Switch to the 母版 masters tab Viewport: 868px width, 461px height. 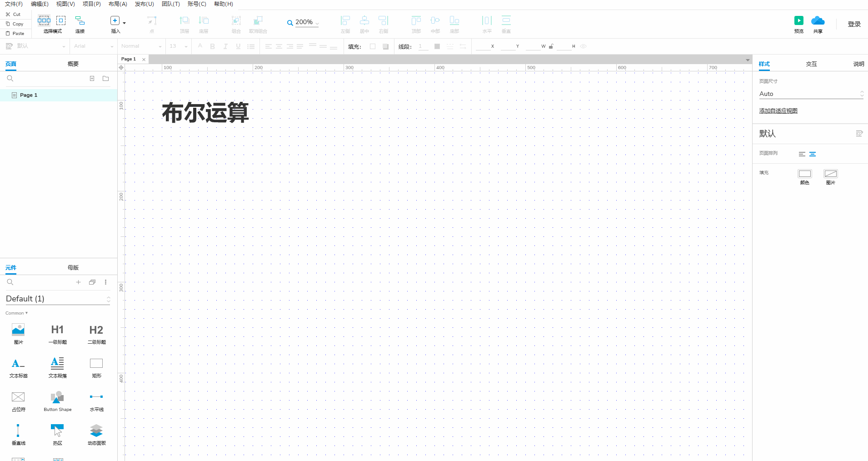(x=73, y=268)
